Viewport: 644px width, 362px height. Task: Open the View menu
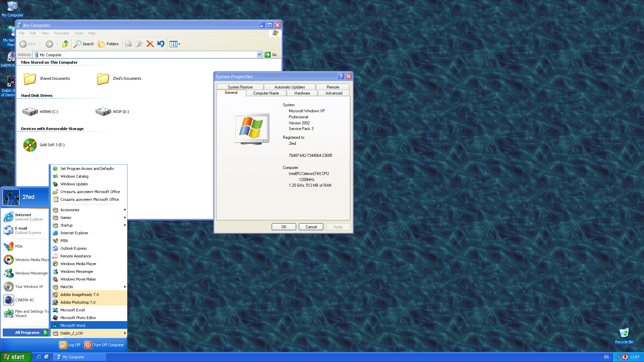(45, 33)
